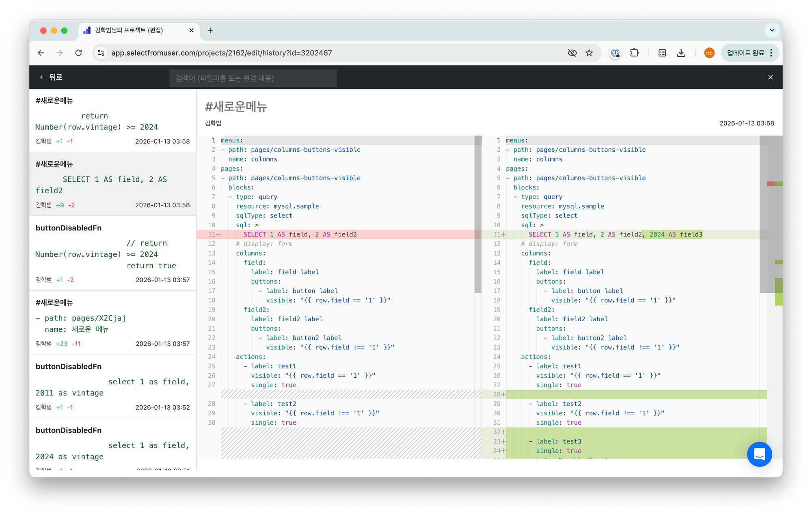The height and width of the screenshot is (516, 812).
Task: Click the hb profile avatar
Action: (709, 53)
